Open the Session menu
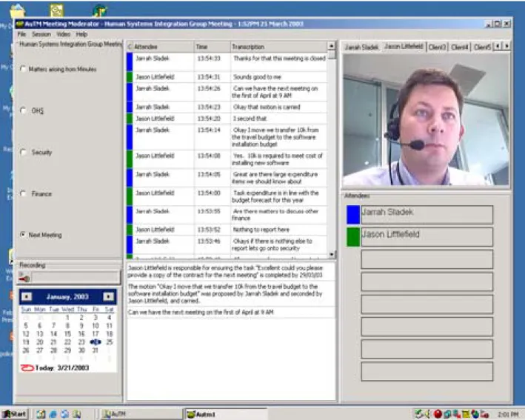Screen dimensions: 525x420 point(41,34)
